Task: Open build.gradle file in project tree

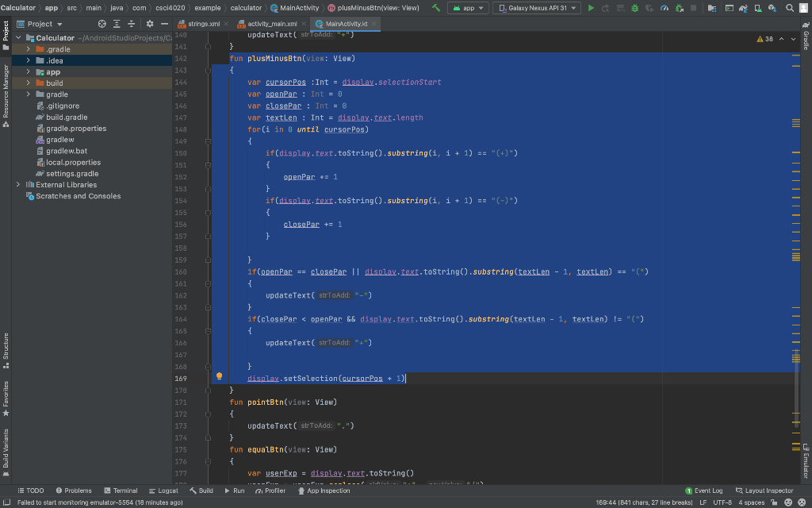Action: coord(67,117)
